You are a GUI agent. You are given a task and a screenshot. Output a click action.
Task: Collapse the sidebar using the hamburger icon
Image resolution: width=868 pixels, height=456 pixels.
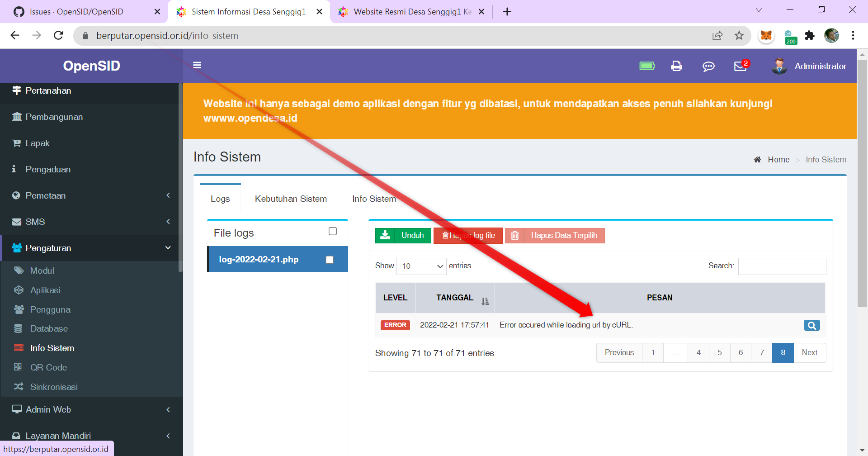pos(197,65)
